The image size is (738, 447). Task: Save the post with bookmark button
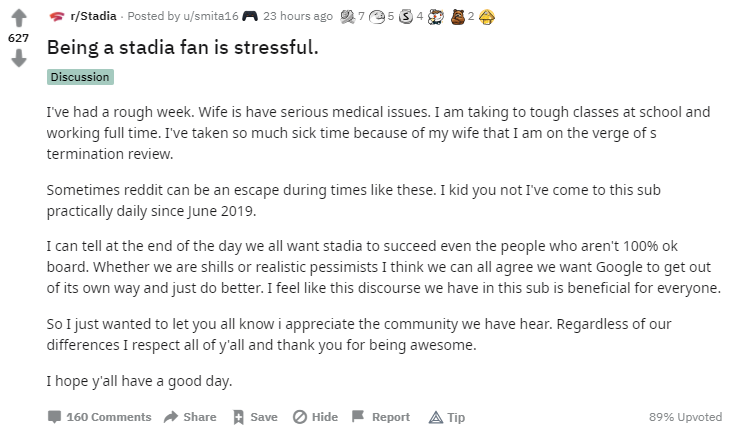[x=255, y=417]
